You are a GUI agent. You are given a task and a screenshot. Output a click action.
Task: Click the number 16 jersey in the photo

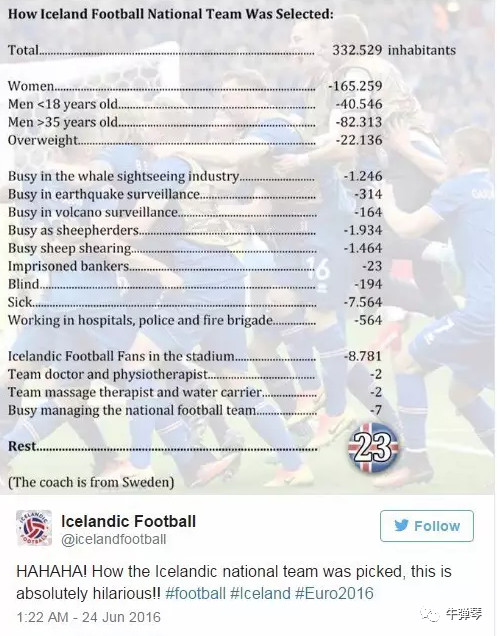[318, 270]
